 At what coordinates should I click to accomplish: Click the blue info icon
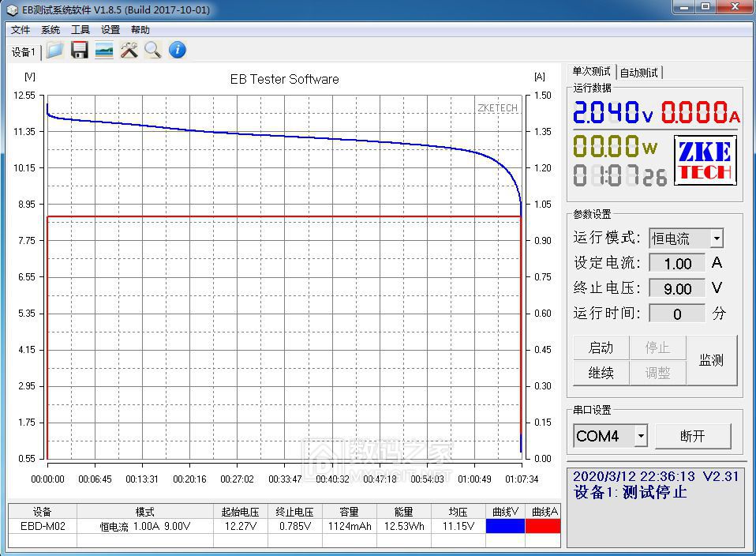(178, 51)
